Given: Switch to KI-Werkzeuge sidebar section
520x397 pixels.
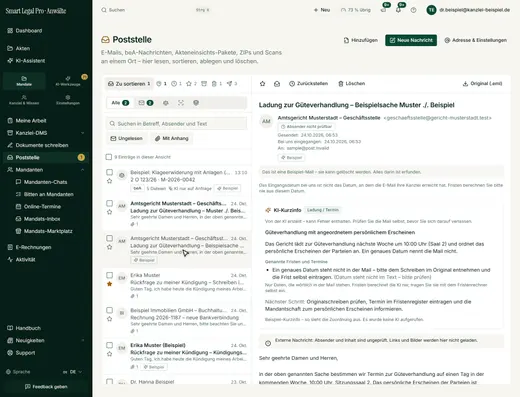Looking at the screenshot, I should 68,81.
